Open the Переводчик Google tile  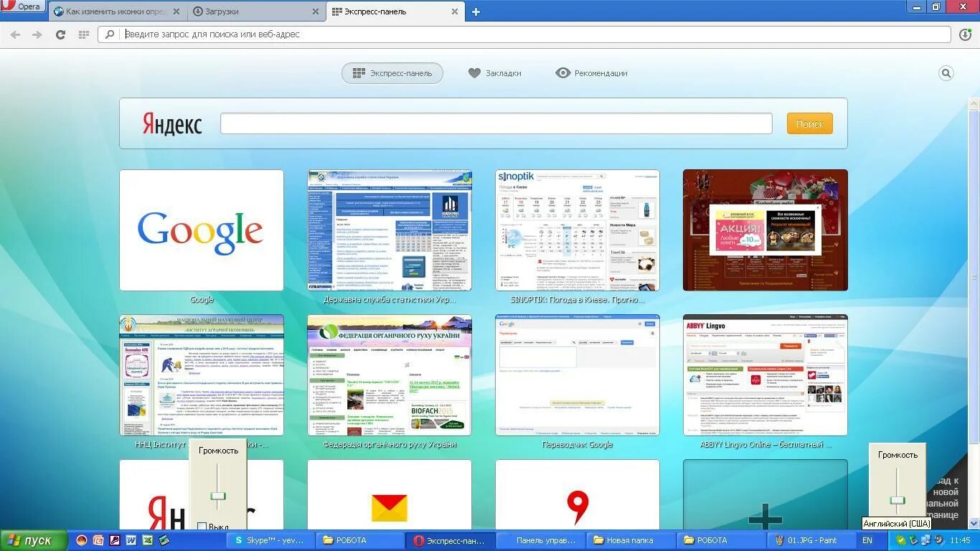coord(578,375)
